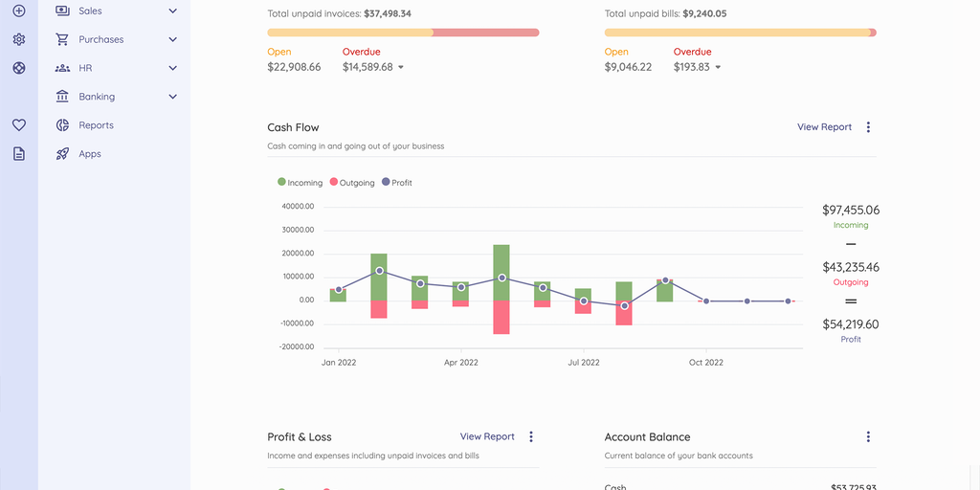Click the plus add-new icon in left rail
Screen dimensions: 980x490
pos(18,11)
